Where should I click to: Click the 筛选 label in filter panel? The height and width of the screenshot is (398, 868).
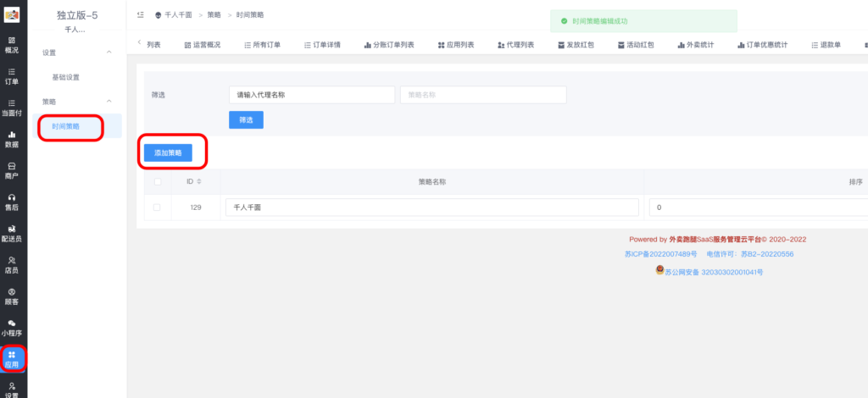click(x=159, y=95)
